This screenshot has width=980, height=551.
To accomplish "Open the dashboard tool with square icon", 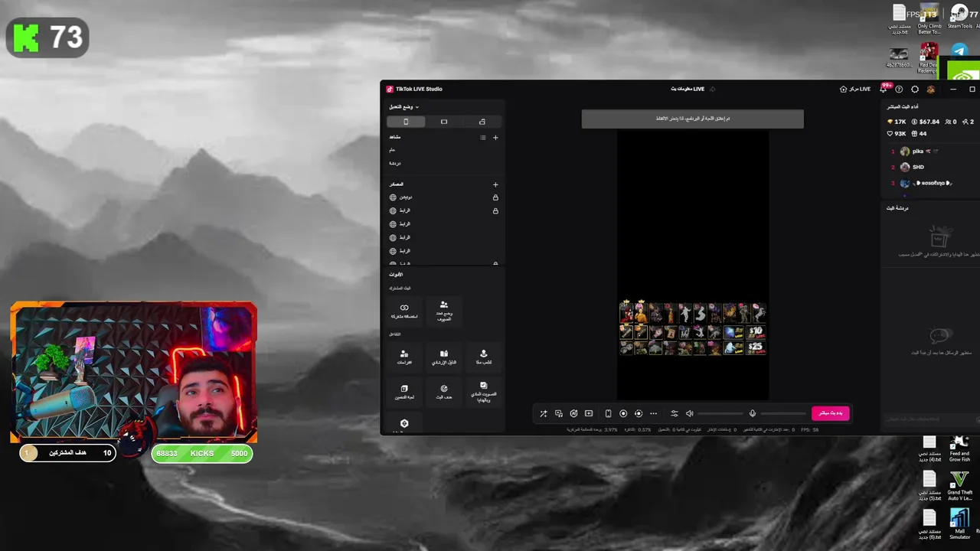I will [x=404, y=392].
